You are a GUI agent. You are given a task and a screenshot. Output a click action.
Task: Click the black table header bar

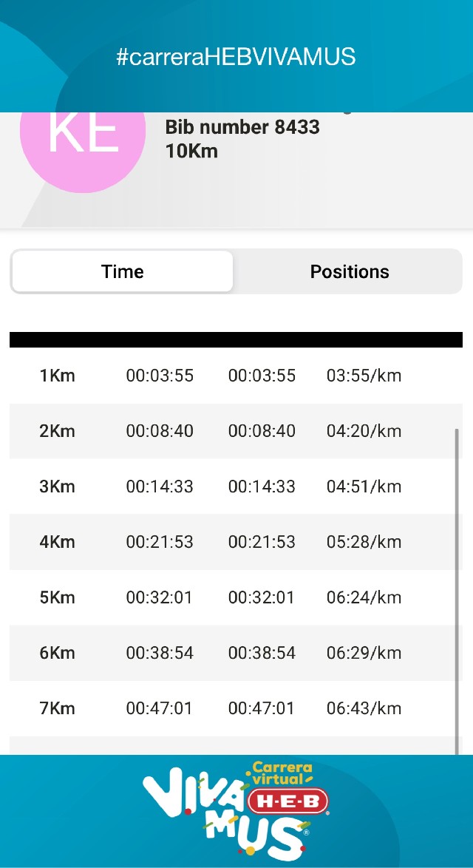(236, 339)
